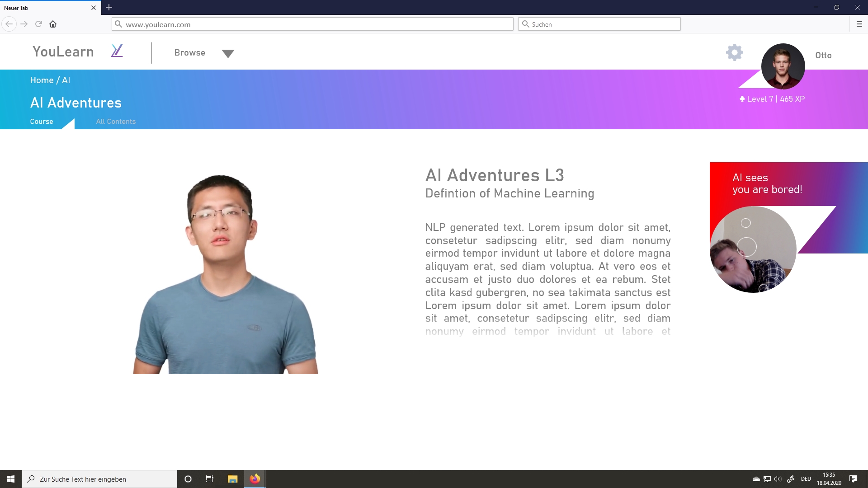Click the Suchen search field
The height and width of the screenshot is (488, 868).
599,24
